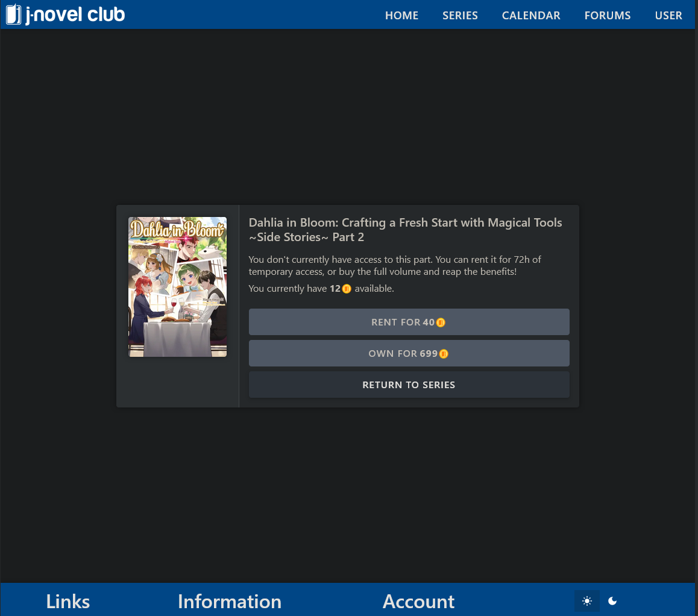Switch to light theme sun icon

click(x=587, y=601)
